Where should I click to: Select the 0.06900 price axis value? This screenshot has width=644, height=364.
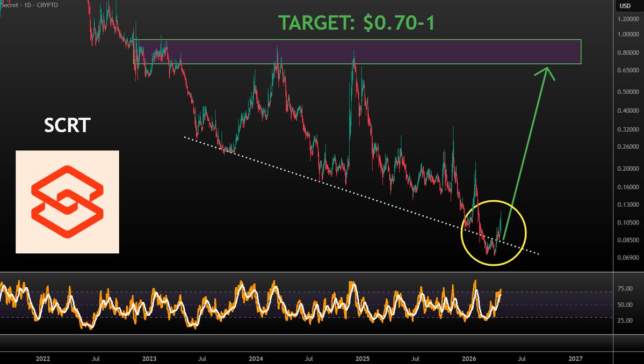(628, 258)
